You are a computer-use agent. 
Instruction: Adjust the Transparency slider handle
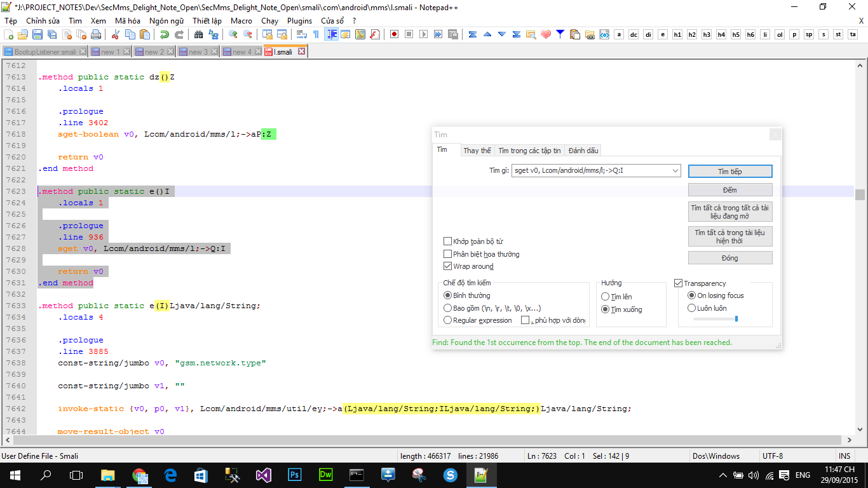pos(736,318)
